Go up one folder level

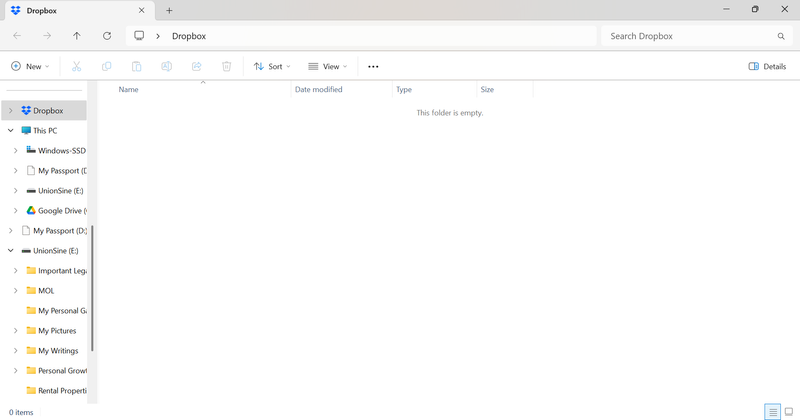(77, 36)
